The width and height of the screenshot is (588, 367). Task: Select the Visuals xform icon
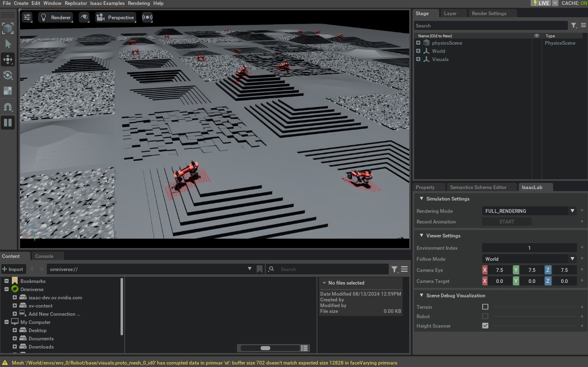[x=426, y=59]
